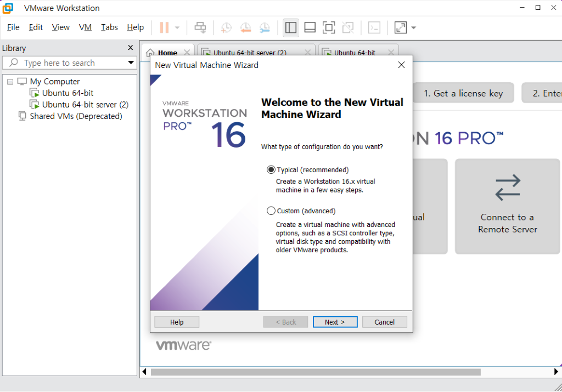Click the VMware Workstation title bar icon
The image size is (562, 392).
[x=8, y=8]
